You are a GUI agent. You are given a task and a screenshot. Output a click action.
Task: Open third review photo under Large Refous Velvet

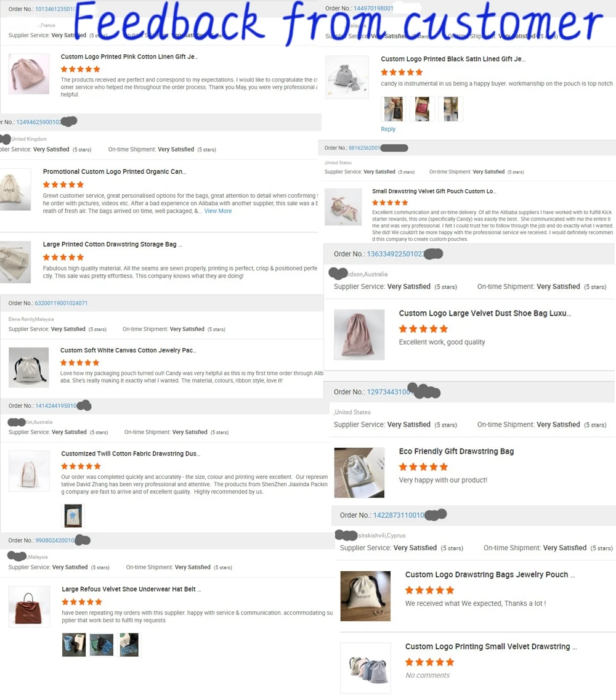[x=129, y=645]
